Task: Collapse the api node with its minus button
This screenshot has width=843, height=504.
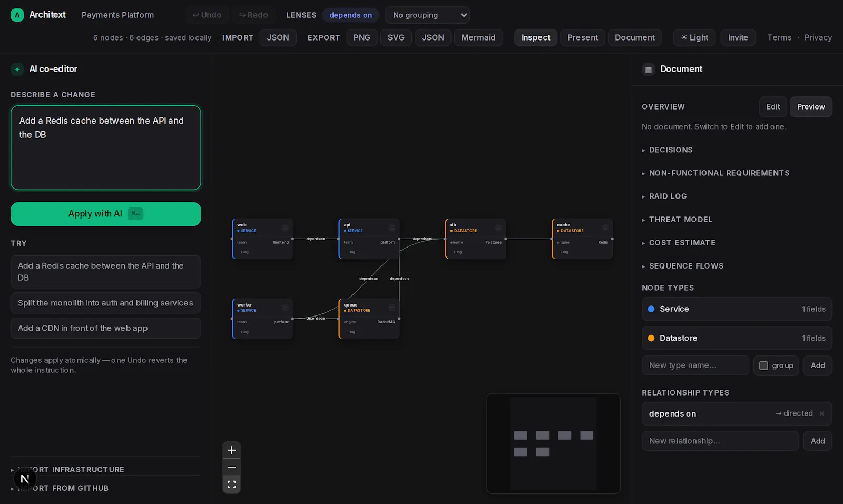Action: pos(391,228)
